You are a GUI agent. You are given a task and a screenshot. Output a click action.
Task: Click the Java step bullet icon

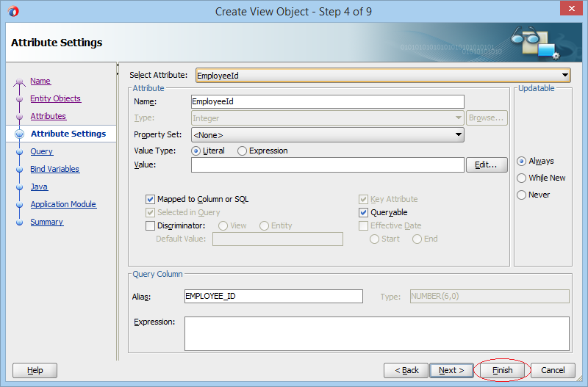20,187
